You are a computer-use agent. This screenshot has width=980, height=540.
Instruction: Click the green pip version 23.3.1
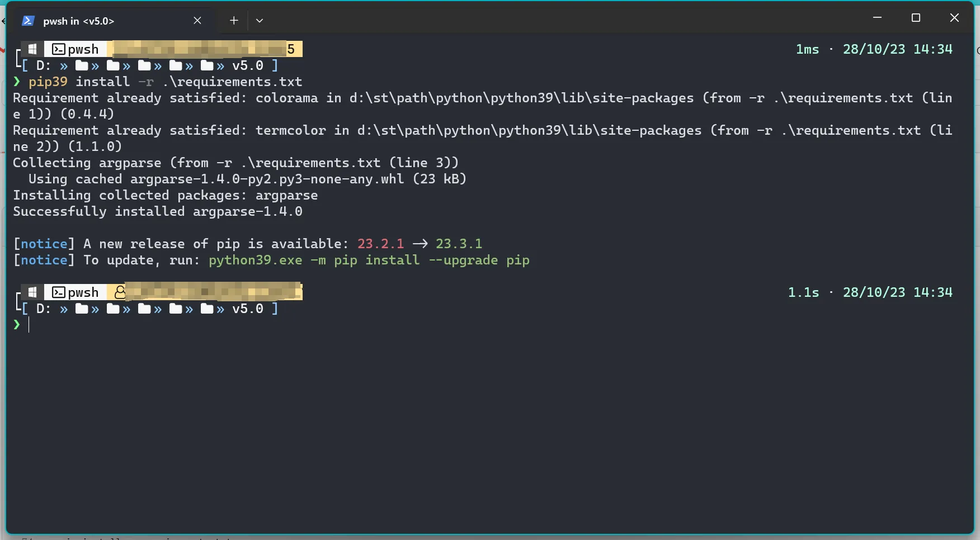tap(459, 244)
